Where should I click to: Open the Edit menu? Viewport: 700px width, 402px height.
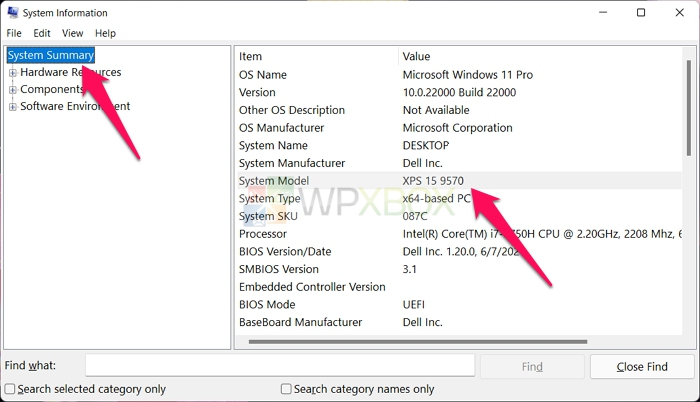click(42, 33)
